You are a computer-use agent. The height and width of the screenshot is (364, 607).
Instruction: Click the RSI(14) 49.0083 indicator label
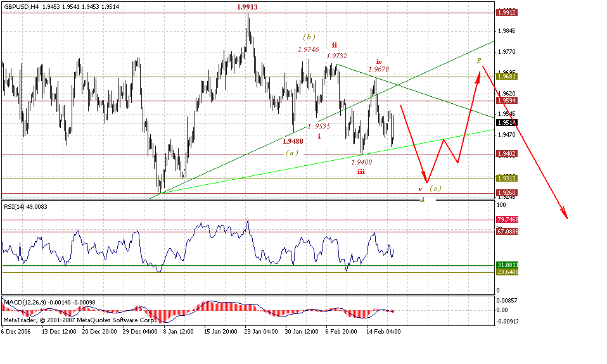(25, 207)
